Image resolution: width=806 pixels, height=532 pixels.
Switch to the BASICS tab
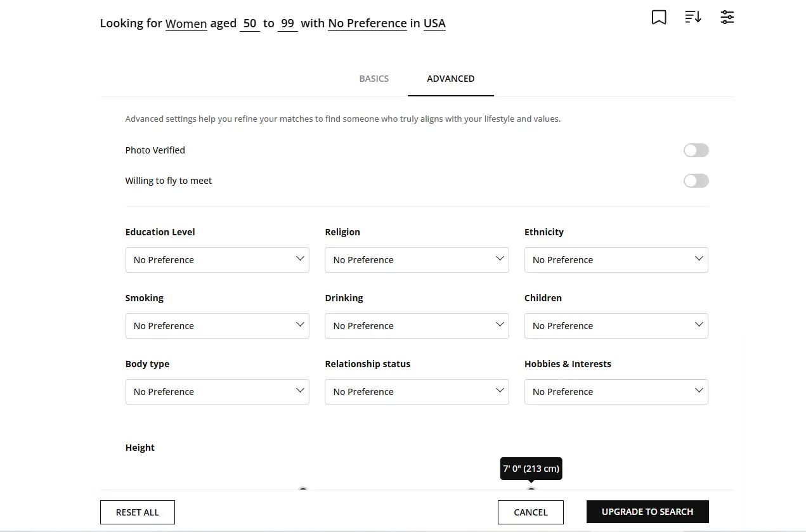point(374,79)
